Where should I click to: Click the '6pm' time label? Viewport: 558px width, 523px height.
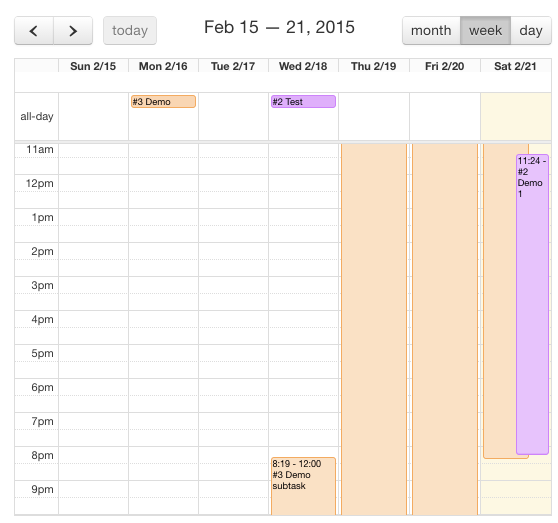pyautogui.click(x=42, y=387)
